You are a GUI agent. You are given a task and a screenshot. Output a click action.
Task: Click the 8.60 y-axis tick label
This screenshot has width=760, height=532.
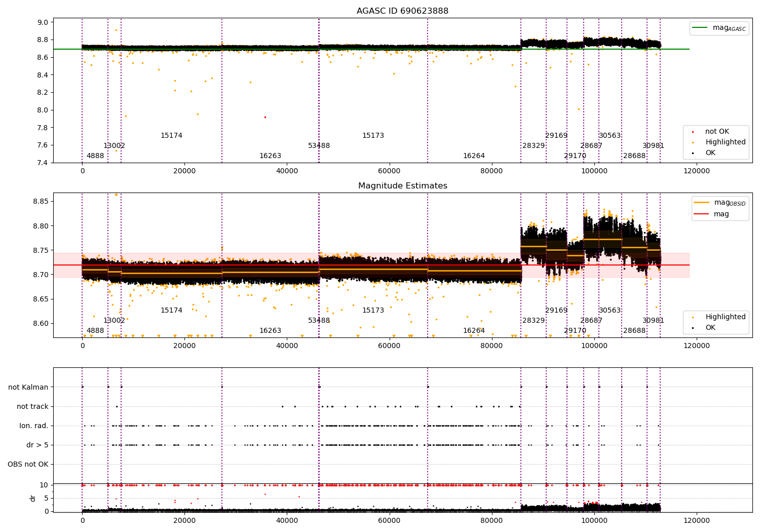(x=41, y=323)
